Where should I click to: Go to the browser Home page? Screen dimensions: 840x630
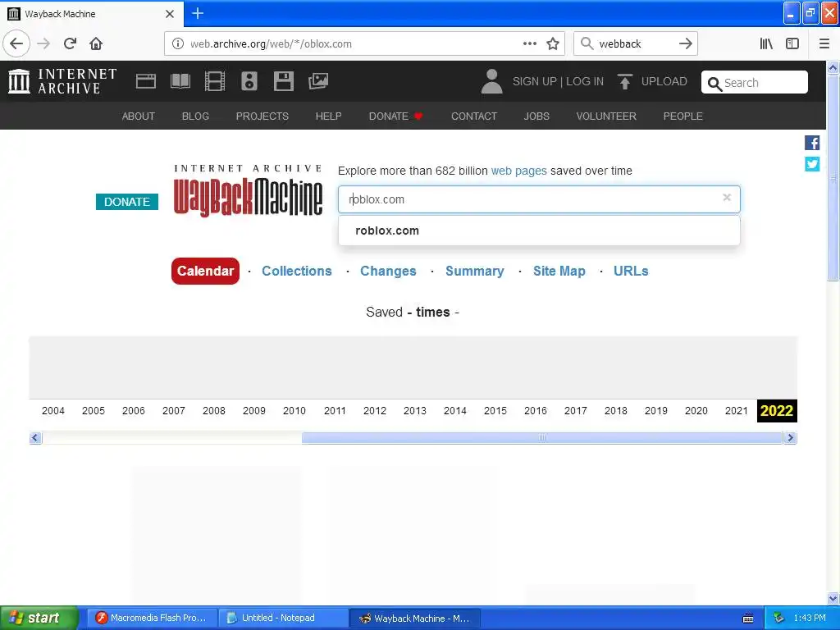click(x=96, y=43)
